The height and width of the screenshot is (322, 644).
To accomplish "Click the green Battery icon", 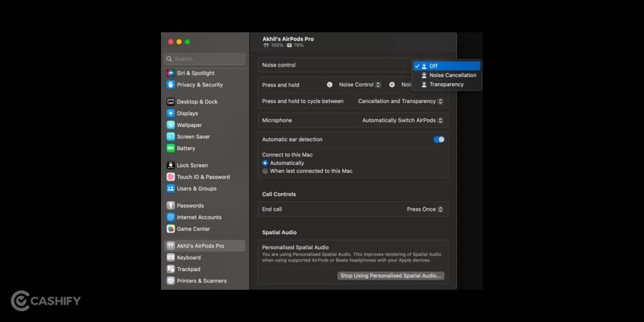I will point(170,148).
